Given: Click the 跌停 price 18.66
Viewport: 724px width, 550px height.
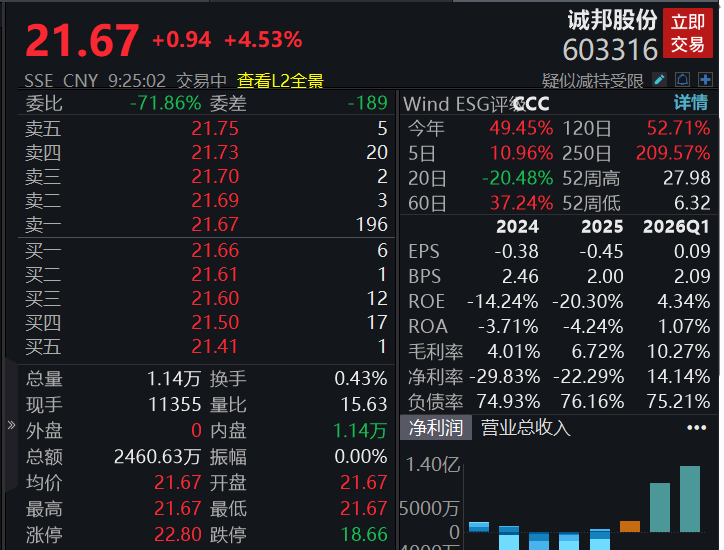Looking at the screenshot, I should (x=364, y=534).
